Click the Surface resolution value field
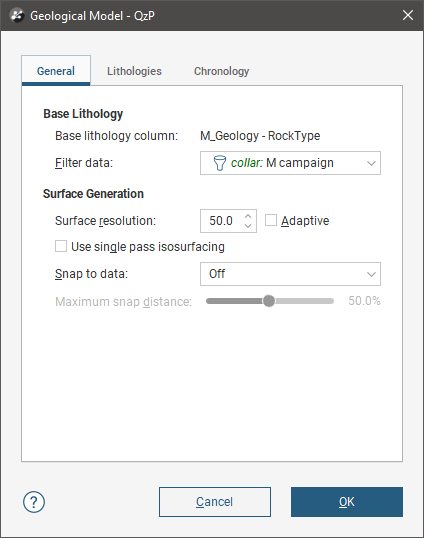 tap(221, 221)
